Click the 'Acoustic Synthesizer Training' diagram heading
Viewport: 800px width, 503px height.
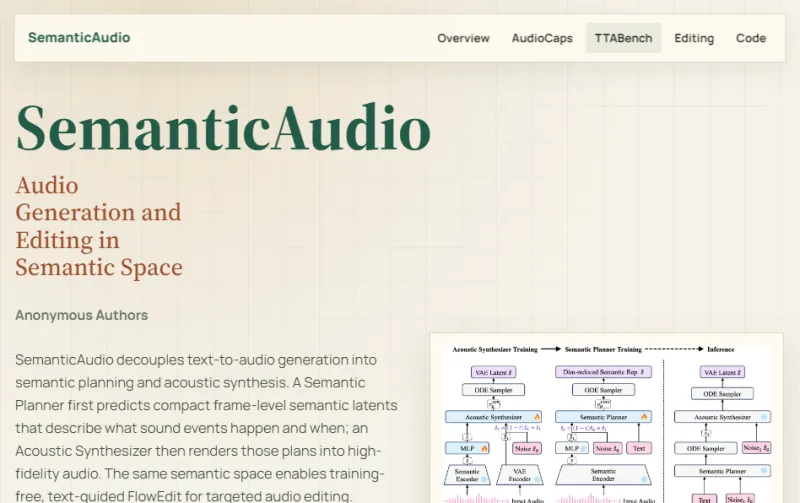click(x=495, y=349)
